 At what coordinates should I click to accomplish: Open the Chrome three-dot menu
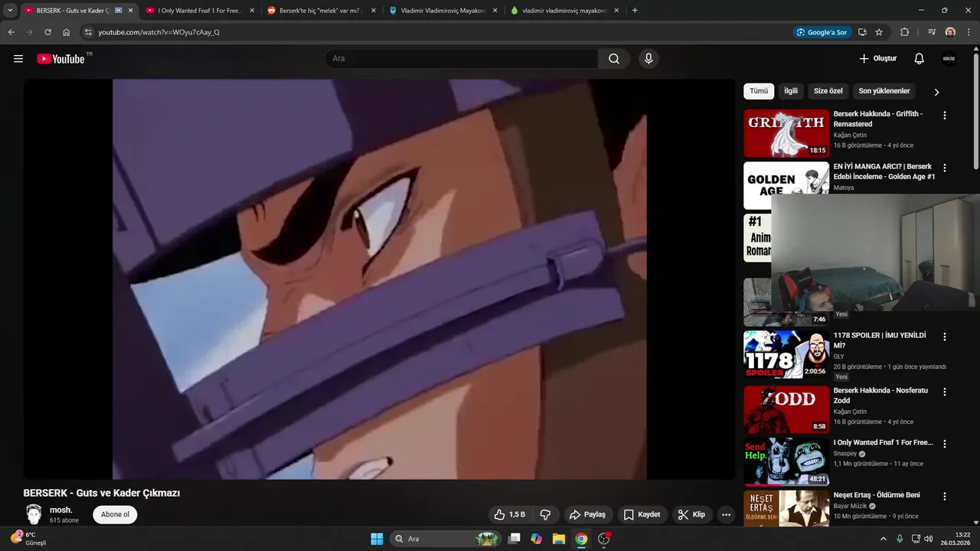[969, 32]
